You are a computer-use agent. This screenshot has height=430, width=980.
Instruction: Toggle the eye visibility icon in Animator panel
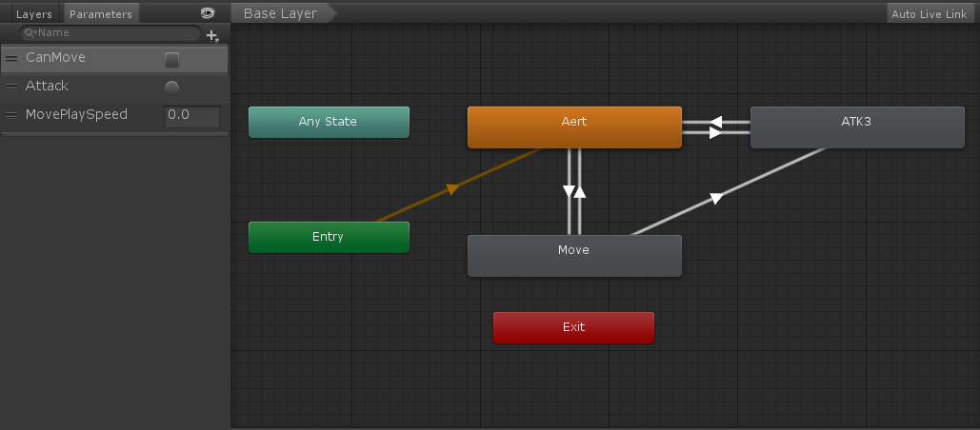point(208,13)
